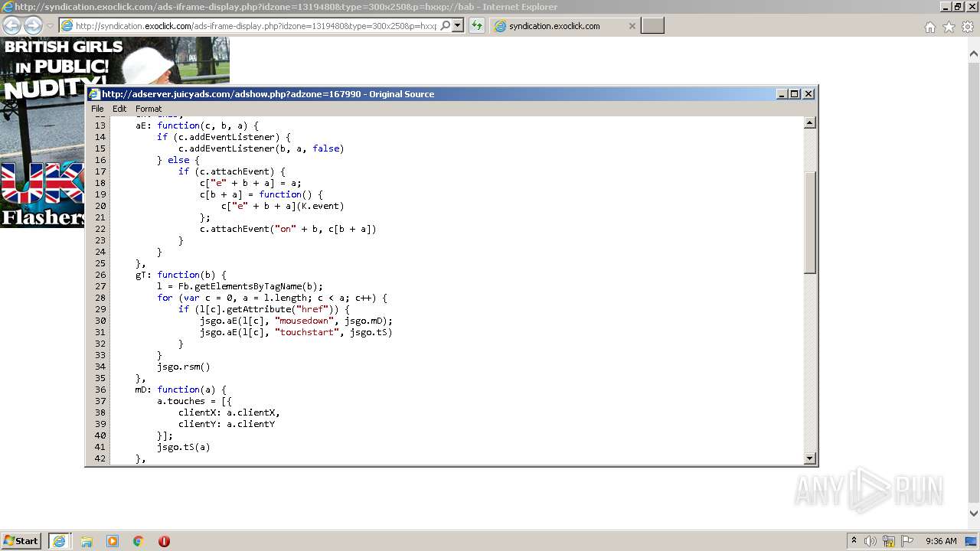The image size is (980, 551).
Task: Click the IE address bar URL field
Action: (x=256, y=26)
